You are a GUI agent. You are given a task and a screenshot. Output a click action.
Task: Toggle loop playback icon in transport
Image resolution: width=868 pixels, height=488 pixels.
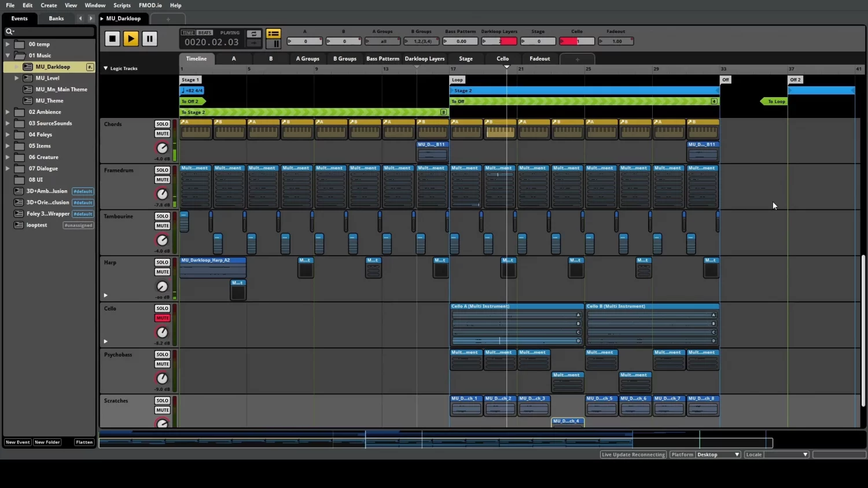(x=253, y=34)
